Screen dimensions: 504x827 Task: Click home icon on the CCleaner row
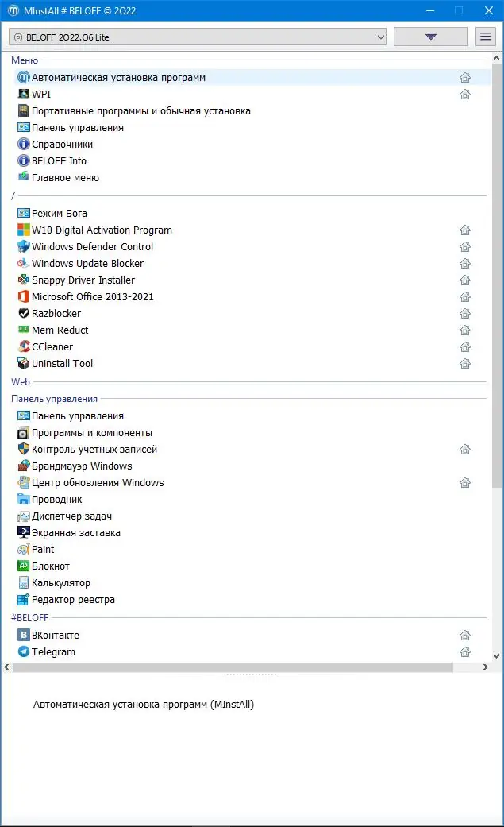point(465,346)
